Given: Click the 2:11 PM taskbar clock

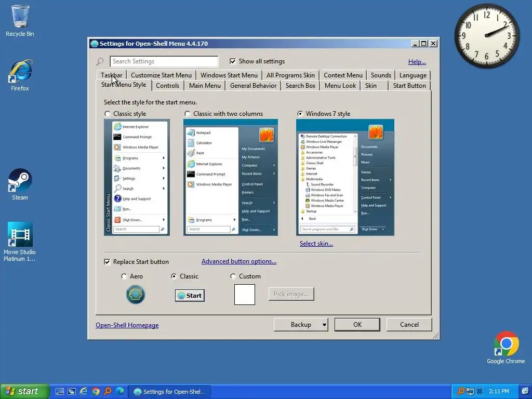Looking at the screenshot, I should click(499, 392).
